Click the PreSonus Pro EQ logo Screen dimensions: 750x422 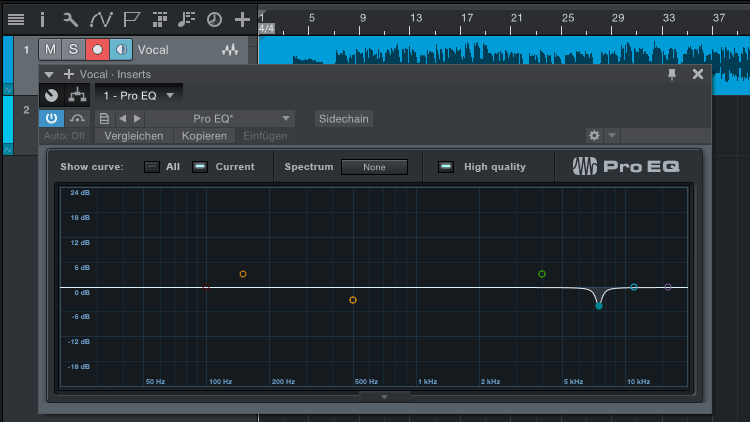(626, 167)
